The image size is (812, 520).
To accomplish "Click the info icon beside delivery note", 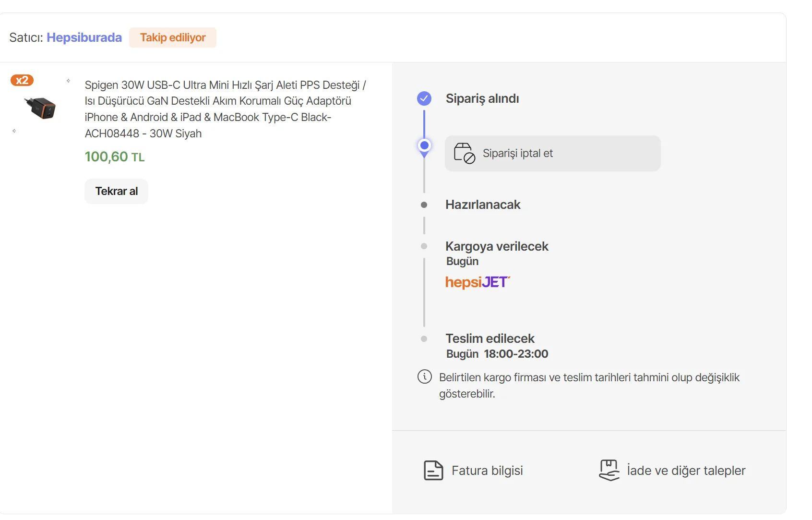I will [x=425, y=377].
